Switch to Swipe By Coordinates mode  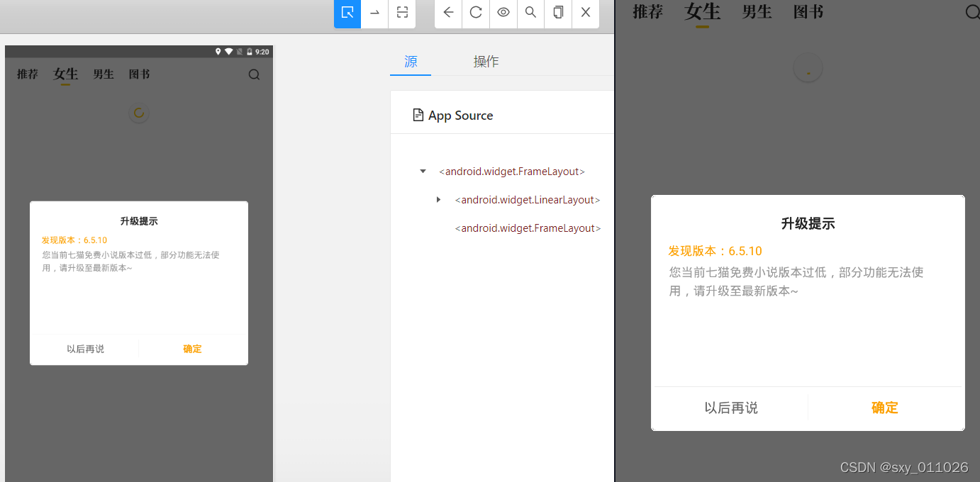[x=374, y=12]
